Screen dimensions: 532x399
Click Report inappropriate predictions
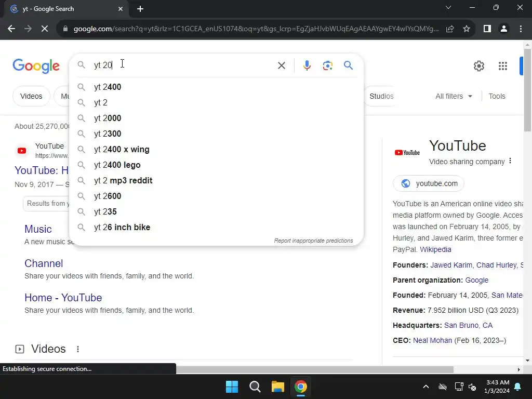tap(313, 241)
